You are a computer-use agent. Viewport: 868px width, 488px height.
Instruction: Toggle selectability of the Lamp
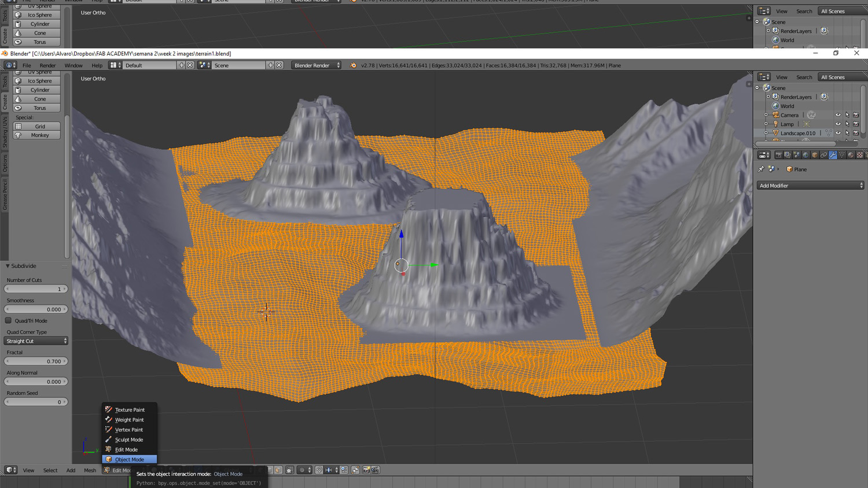tap(847, 124)
